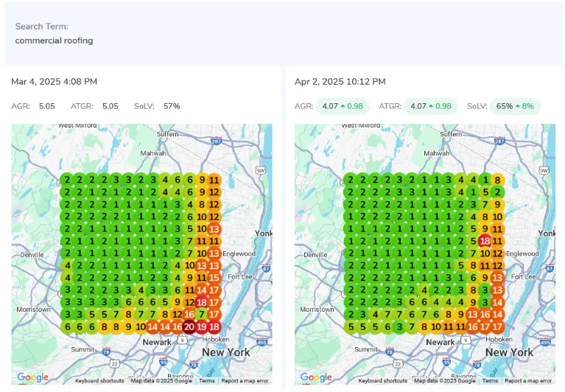Viewport: 565px width, 392px height.
Task: Open Terms link on the March map
Action: point(207,381)
